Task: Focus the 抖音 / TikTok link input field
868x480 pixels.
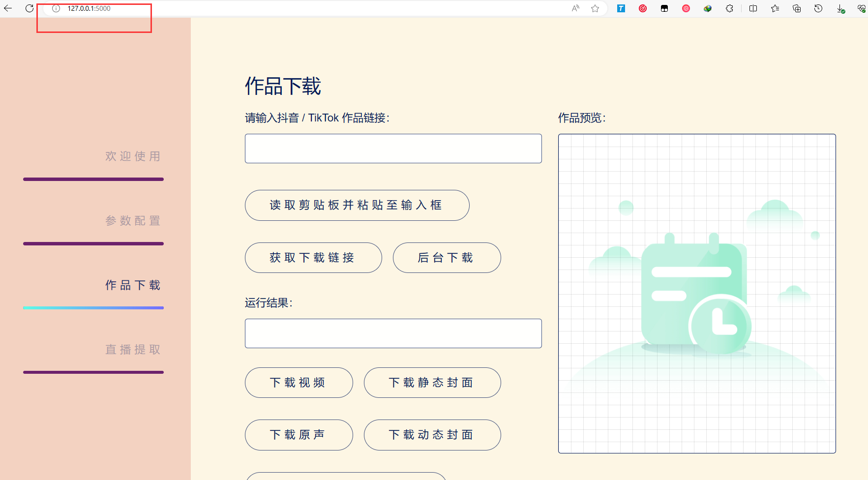Action: [x=393, y=149]
